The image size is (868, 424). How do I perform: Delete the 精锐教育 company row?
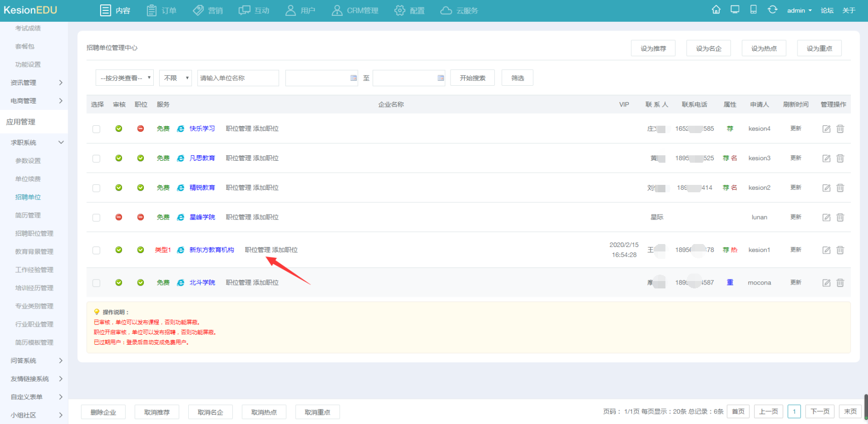(x=840, y=188)
